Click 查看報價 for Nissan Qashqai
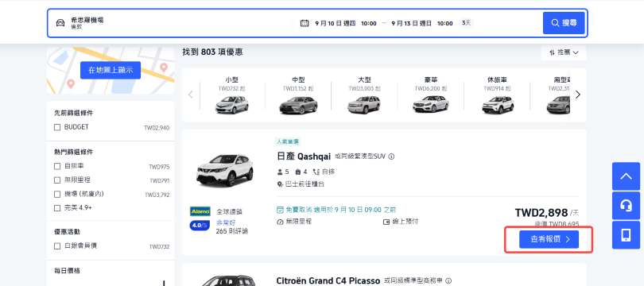Image resolution: width=644 pixels, height=286 pixels. click(549, 239)
